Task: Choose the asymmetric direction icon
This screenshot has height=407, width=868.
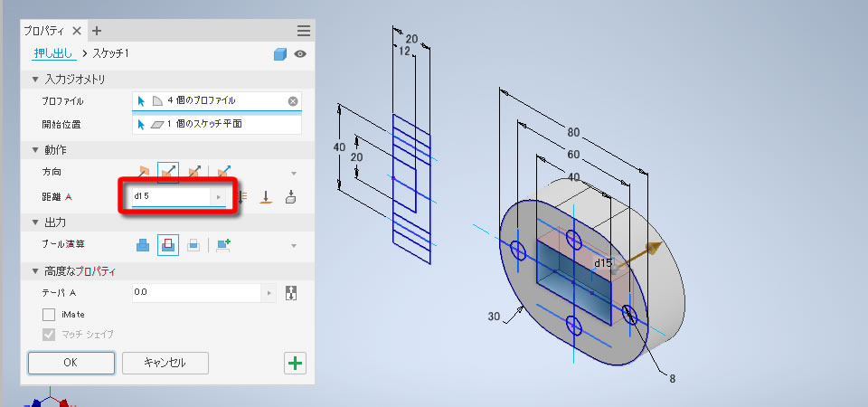Action: click(224, 172)
